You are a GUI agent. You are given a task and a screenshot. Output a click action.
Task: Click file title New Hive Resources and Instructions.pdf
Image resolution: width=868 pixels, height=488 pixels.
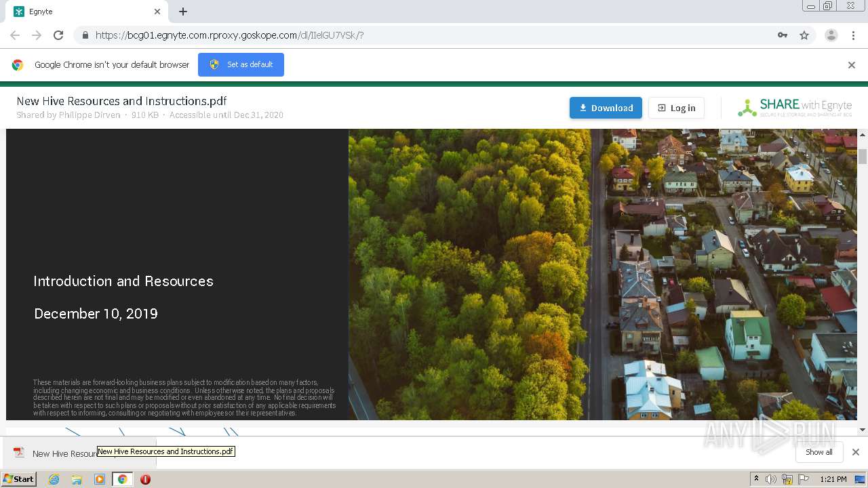pos(121,101)
